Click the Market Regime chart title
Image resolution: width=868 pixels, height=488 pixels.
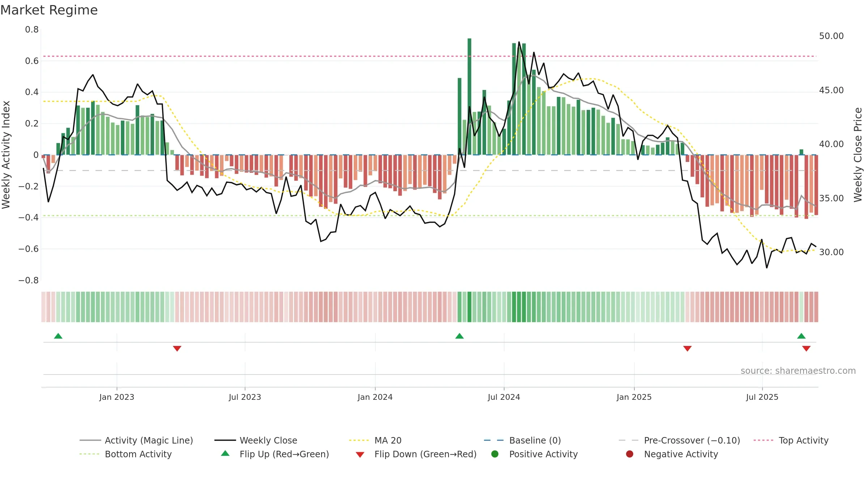(49, 10)
